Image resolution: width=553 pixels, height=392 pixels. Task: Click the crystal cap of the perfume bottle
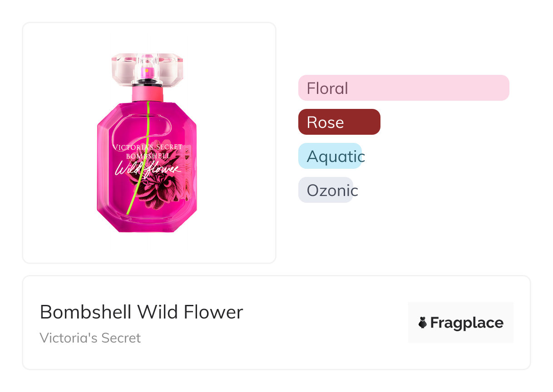pos(122,68)
